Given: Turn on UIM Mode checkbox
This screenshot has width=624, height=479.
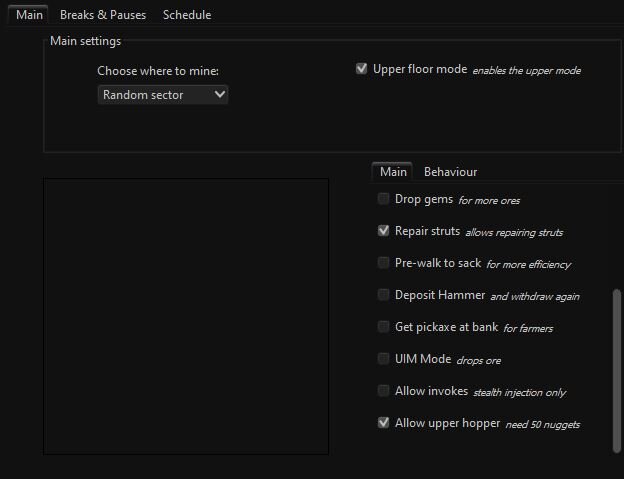Looking at the screenshot, I should (384, 359).
